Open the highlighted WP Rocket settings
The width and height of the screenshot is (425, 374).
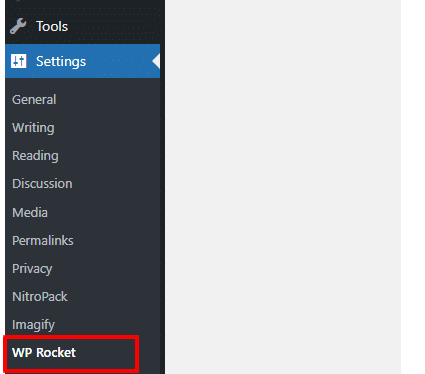(x=44, y=352)
